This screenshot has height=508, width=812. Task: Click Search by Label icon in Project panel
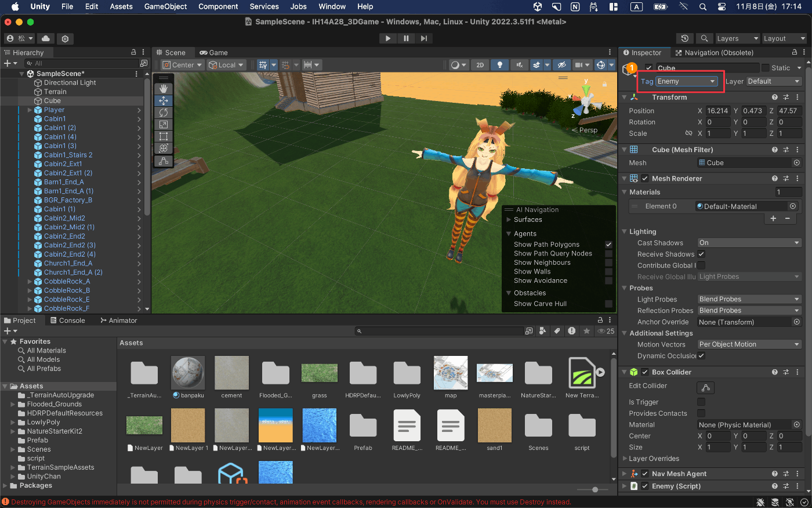pos(557,331)
